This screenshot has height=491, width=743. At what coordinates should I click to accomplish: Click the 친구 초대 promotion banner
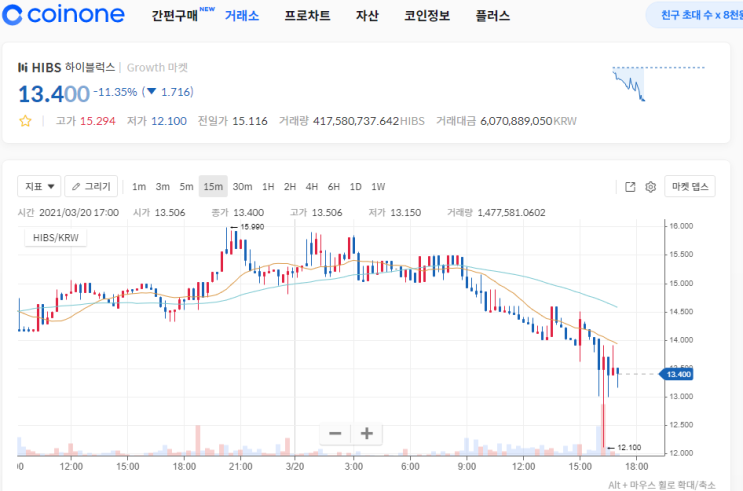pyautogui.click(x=695, y=15)
